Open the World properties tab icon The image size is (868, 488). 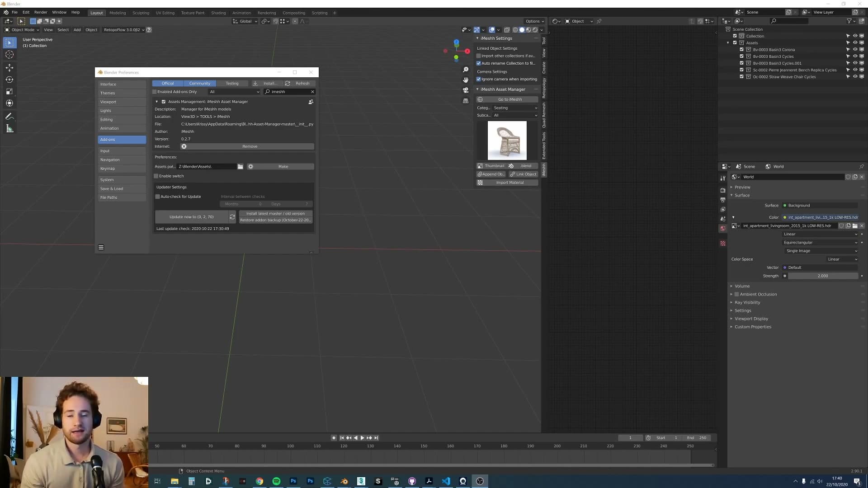click(x=723, y=229)
